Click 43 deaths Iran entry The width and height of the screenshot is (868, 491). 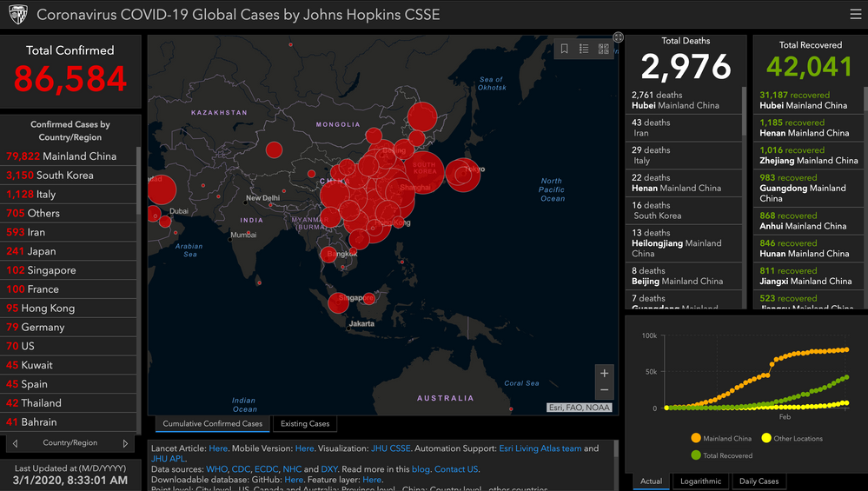pos(683,128)
